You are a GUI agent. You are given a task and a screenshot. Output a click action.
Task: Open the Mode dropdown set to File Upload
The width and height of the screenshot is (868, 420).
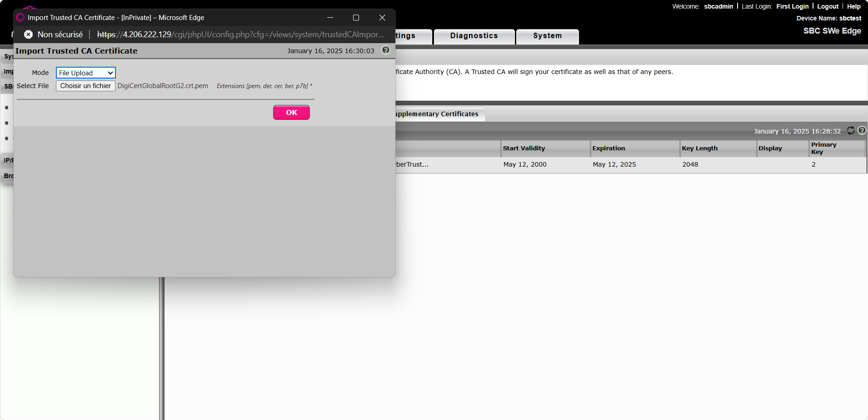pyautogui.click(x=86, y=73)
